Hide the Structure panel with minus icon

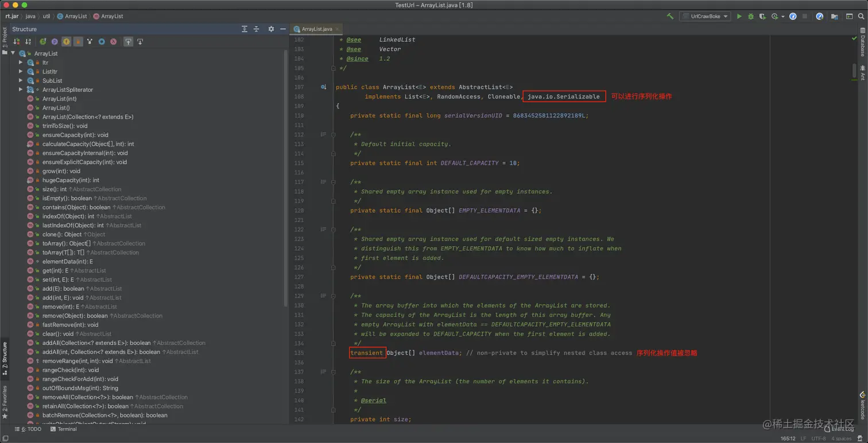[x=283, y=29]
